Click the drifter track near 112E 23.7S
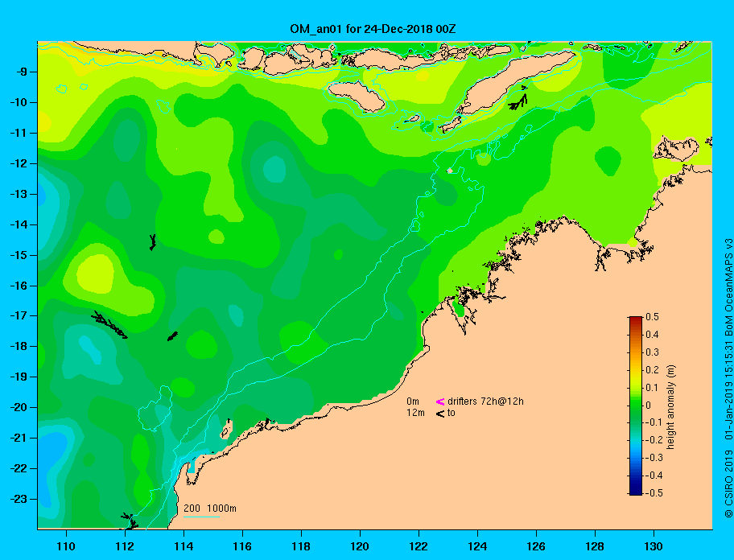Image resolution: width=734 pixels, height=560 pixels. pyautogui.click(x=130, y=521)
